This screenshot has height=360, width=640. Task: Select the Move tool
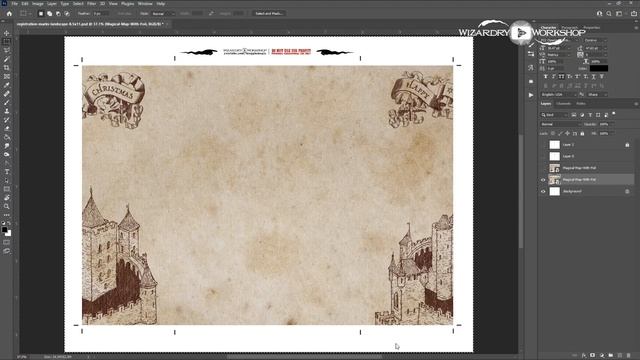coord(7,33)
